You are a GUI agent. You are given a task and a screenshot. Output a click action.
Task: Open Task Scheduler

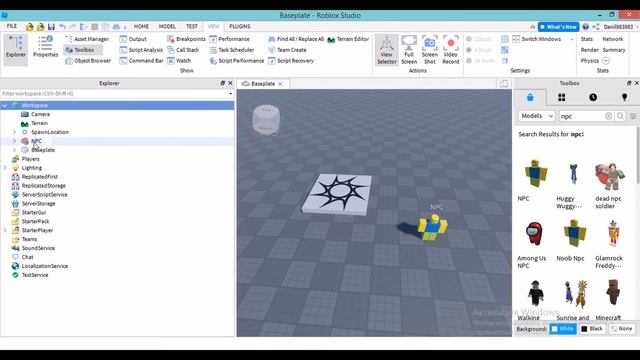(231, 50)
